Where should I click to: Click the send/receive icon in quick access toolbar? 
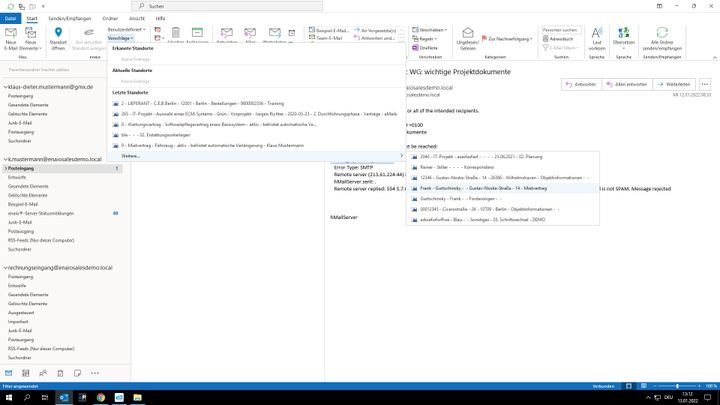11,6
